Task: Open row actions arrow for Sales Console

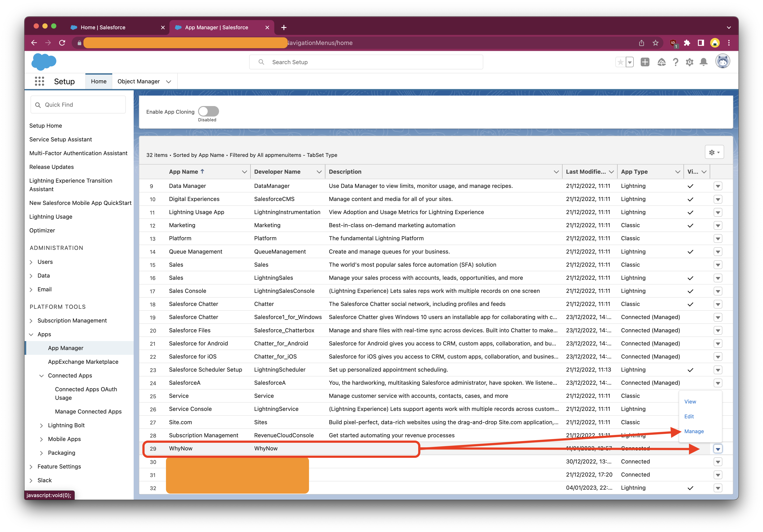Action: (x=718, y=291)
